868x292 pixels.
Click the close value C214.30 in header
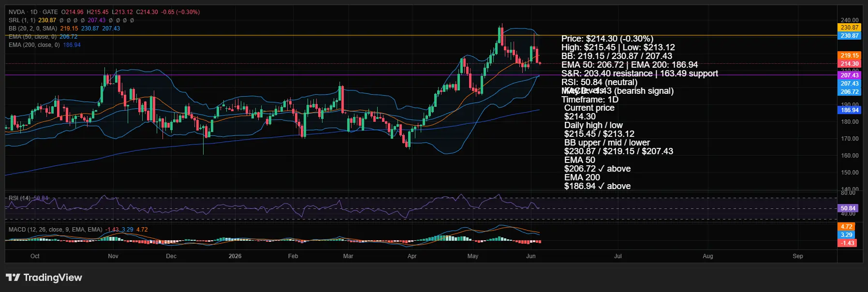(x=147, y=12)
